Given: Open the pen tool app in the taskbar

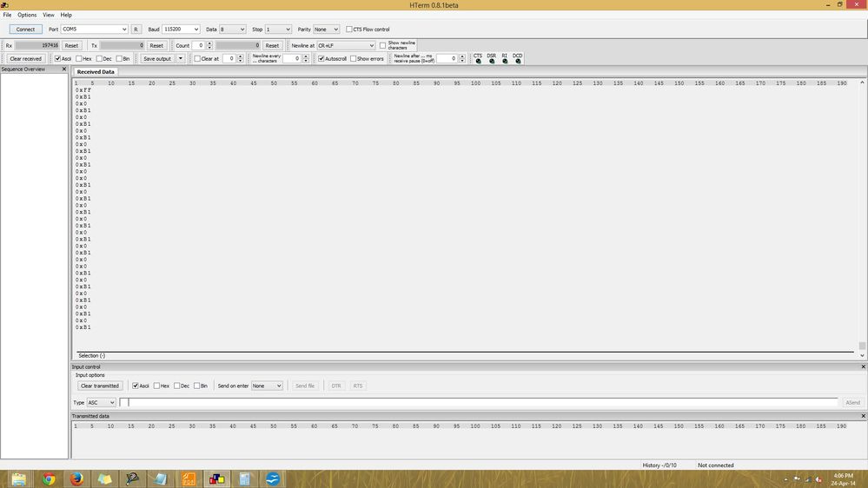Looking at the screenshot, I should pyautogui.click(x=132, y=478).
